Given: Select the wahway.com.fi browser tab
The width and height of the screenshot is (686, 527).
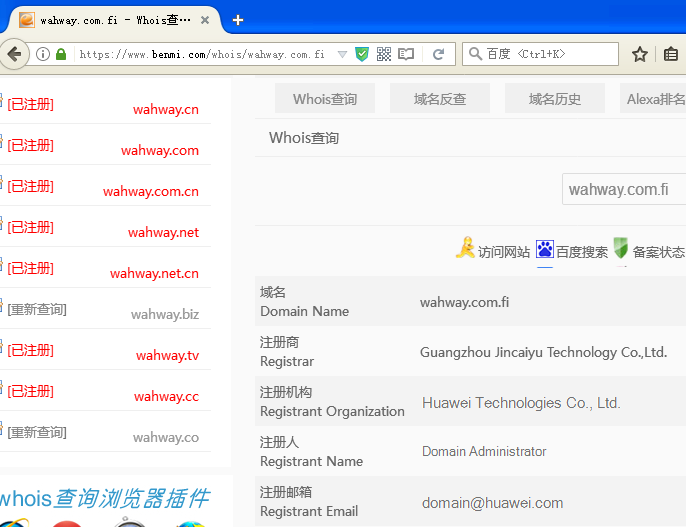Looking at the screenshot, I should point(114,20).
